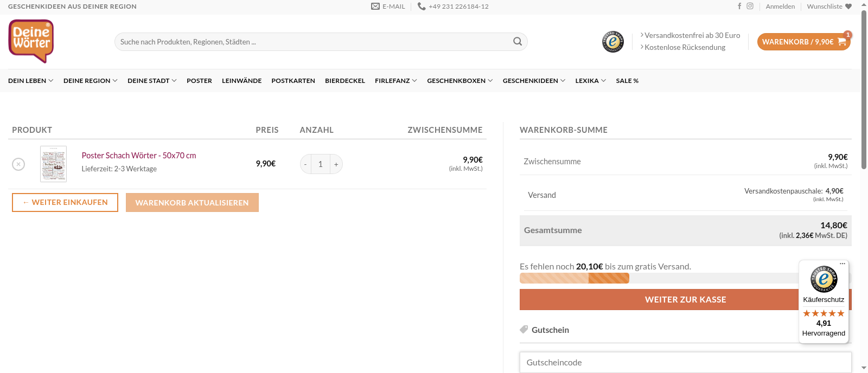Image resolution: width=868 pixels, height=373 pixels.
Task: Expand the DEIN LEBEN menu
Action: pos(31,81)
